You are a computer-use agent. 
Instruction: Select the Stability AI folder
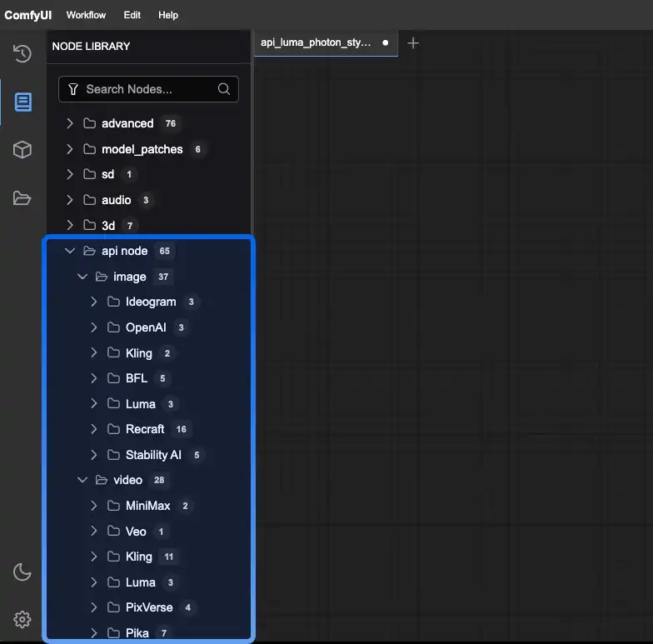(152, 455)
